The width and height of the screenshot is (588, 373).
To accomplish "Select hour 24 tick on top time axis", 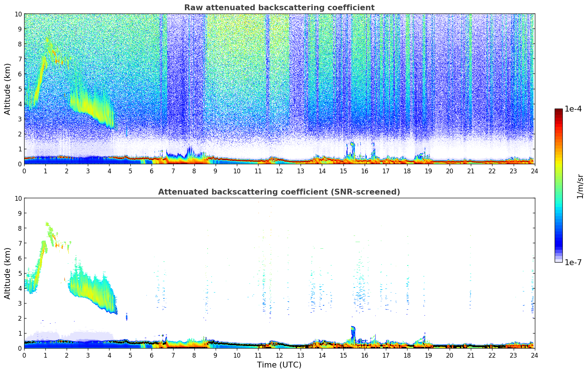I will tap(535, 171).
